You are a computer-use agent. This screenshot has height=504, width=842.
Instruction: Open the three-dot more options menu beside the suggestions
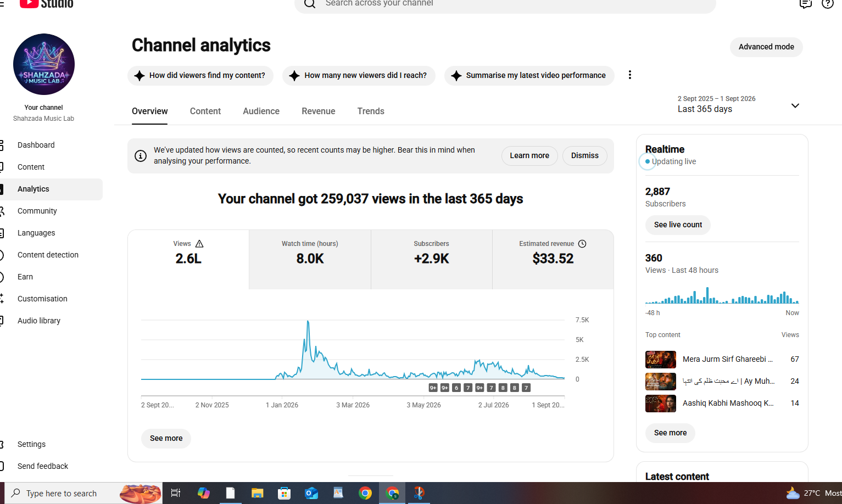[x=630, y=75]
